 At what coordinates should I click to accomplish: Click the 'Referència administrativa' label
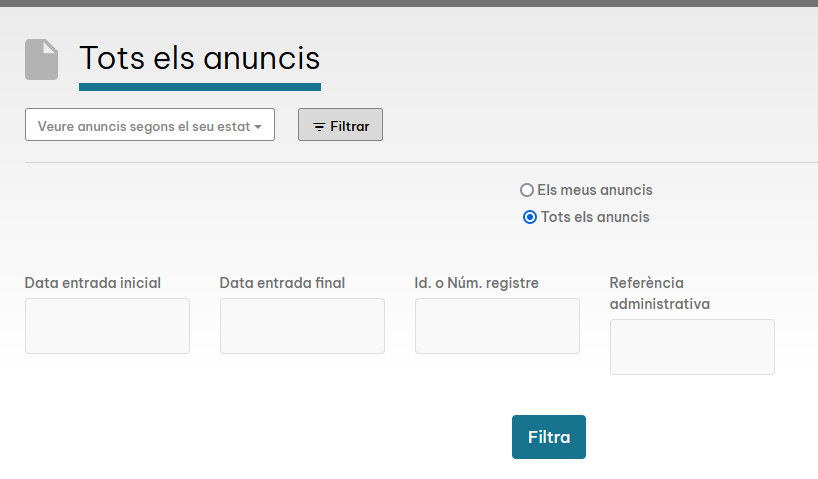(660, 293)
